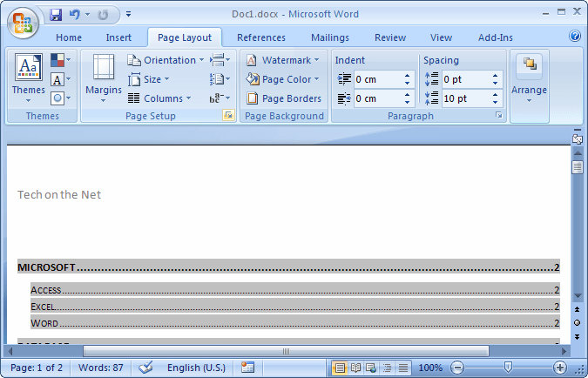The image size is (588, 378).
Task: Open the Office Button menu
Action: pos(23,23)
